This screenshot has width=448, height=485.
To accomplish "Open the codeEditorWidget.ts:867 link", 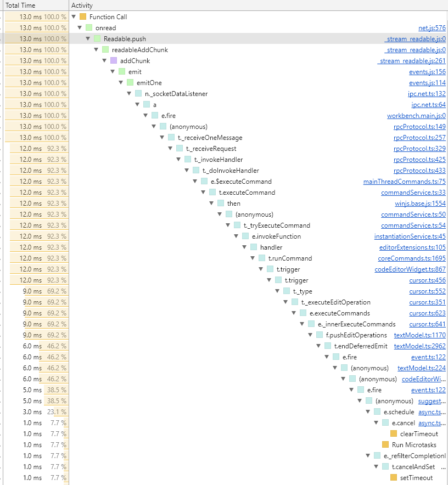I will (410, 269).
